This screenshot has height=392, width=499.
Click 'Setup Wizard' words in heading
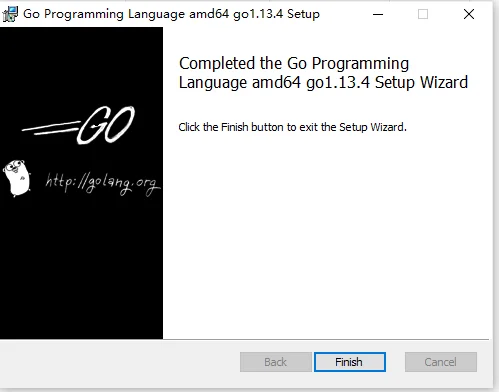(421, 82)
